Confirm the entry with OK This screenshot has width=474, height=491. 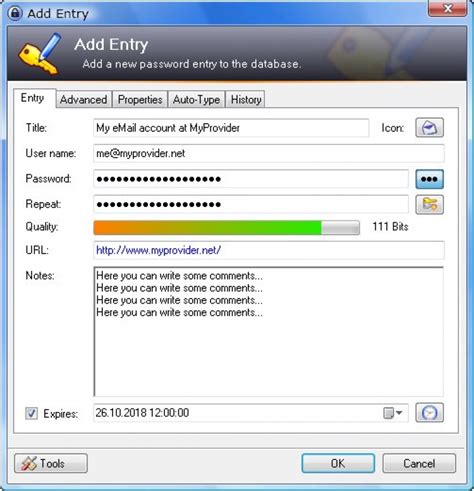338,463
